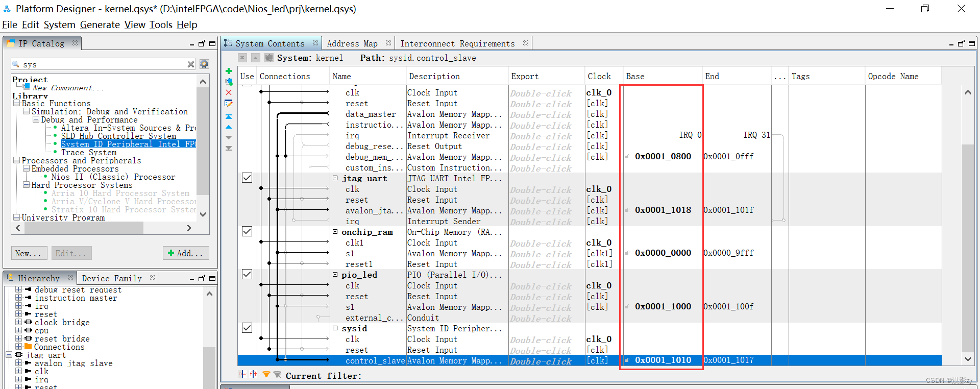This screenshot has height=389, width=980.
Task: Click the drill into subsystem icon before System label
Action: click(x=269, y=58)
